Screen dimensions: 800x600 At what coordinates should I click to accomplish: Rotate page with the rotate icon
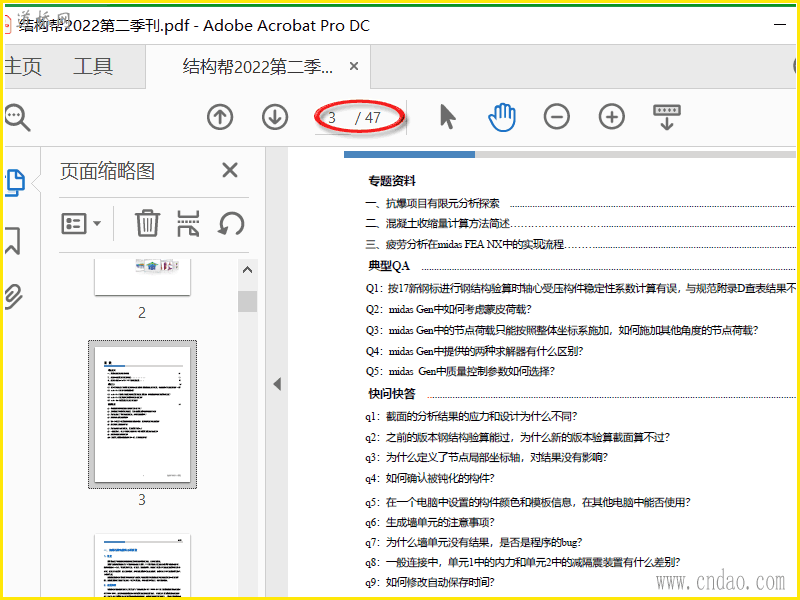(x=231, y=223)
